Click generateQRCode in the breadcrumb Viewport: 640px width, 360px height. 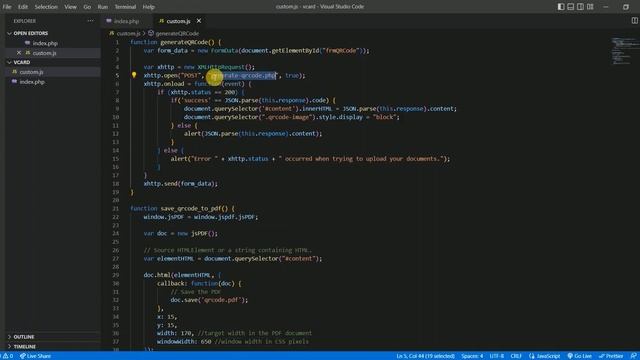click(177, 33)
